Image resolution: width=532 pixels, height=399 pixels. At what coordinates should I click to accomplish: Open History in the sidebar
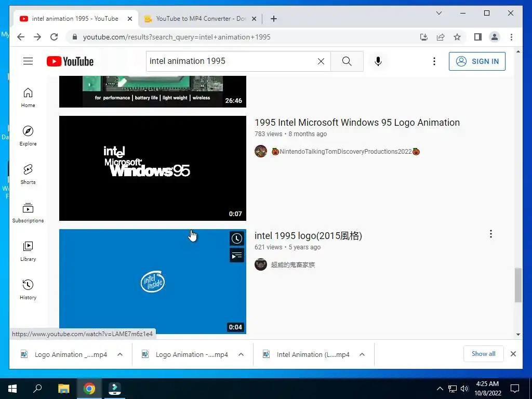(28, 289)
